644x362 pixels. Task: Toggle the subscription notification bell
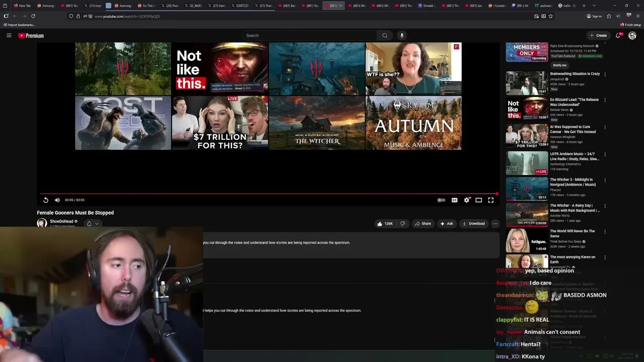[89, 224]
